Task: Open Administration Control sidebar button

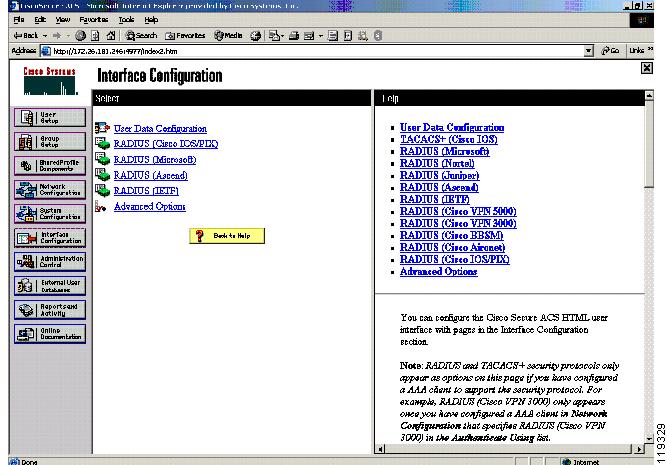Action: (x=50, y=262)
